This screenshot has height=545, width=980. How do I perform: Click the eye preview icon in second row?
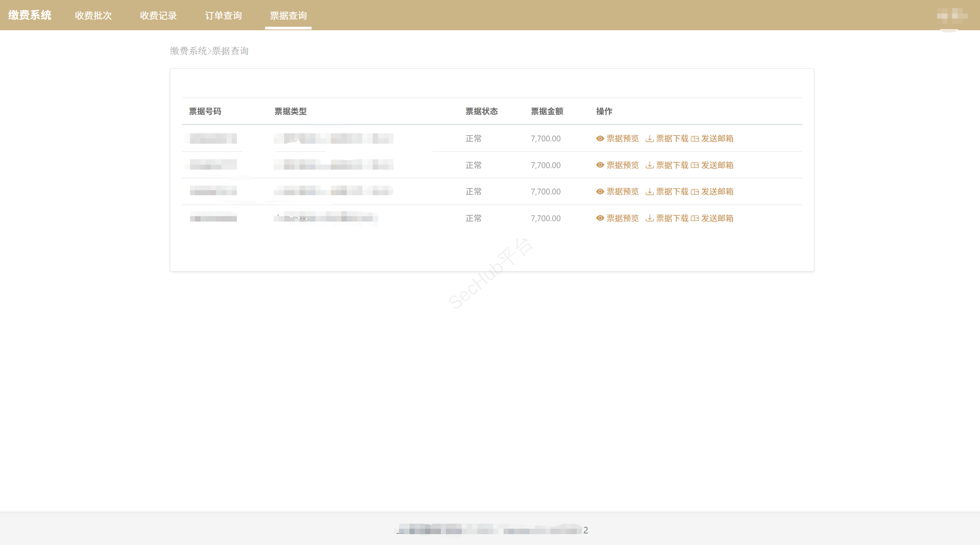(x=600, y=165)
